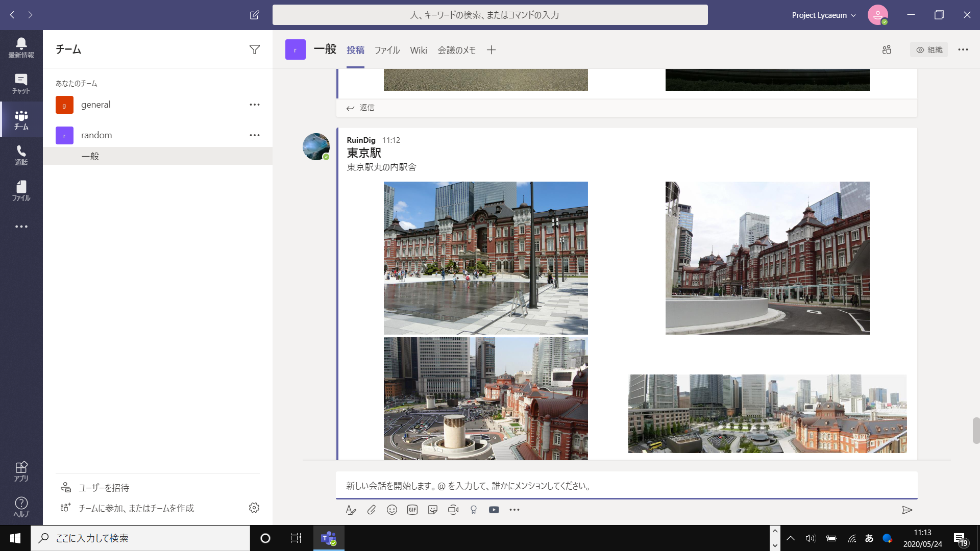This screenshot has width=980, height=551.
Task: Switch to the Wiki tab
Action: 419,50
